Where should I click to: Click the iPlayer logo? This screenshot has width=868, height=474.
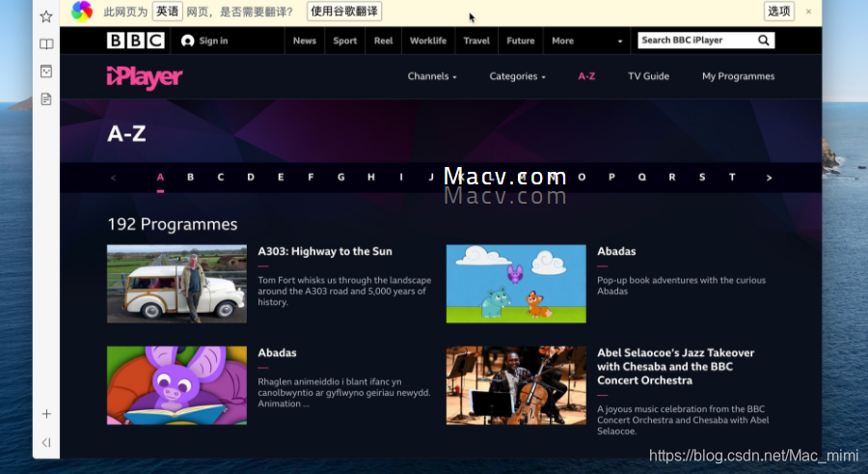tap(145, 77)
